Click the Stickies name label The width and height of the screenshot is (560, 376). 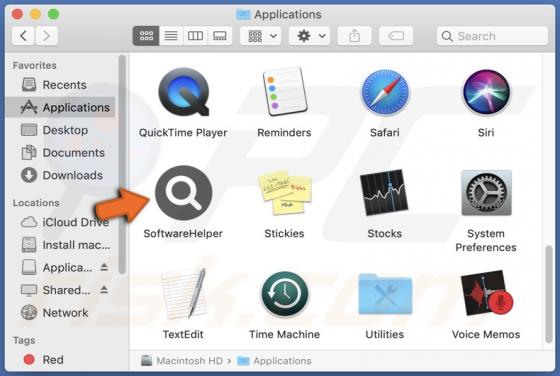click(284, 234)
